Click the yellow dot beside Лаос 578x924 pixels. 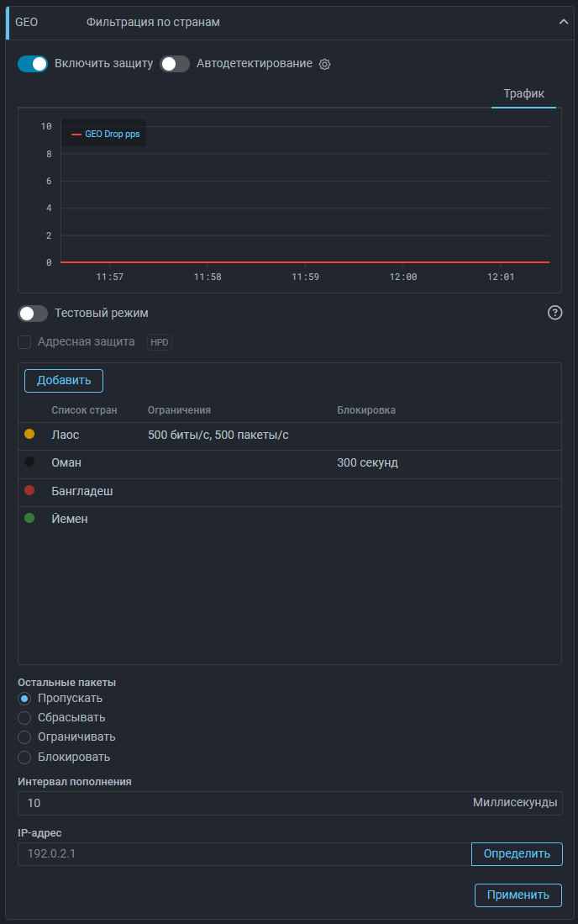29,435
